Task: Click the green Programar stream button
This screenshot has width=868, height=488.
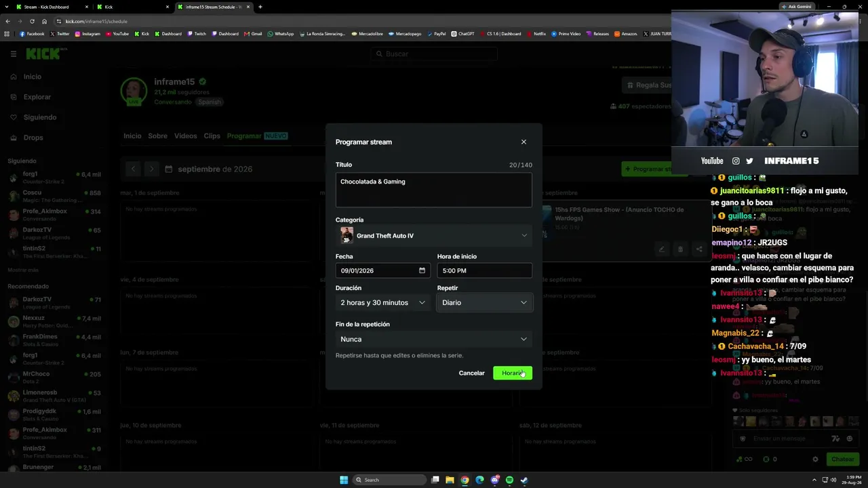Action: pyautogui.click(x=654, y=169)
